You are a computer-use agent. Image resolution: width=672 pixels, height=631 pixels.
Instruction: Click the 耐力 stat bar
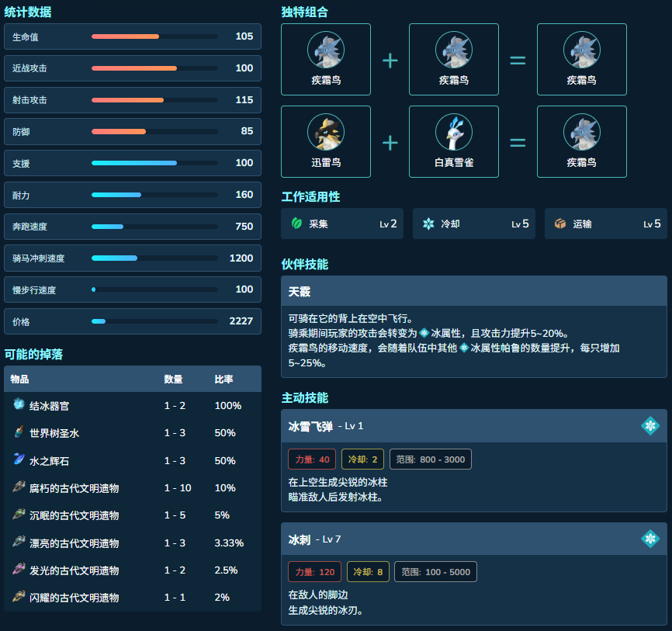tap(154, 195)
